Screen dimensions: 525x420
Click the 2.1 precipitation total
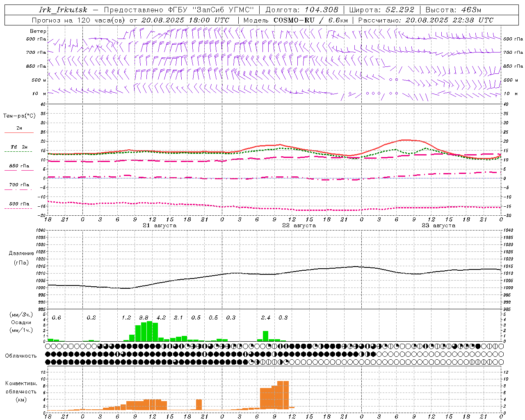coord(178,318)
